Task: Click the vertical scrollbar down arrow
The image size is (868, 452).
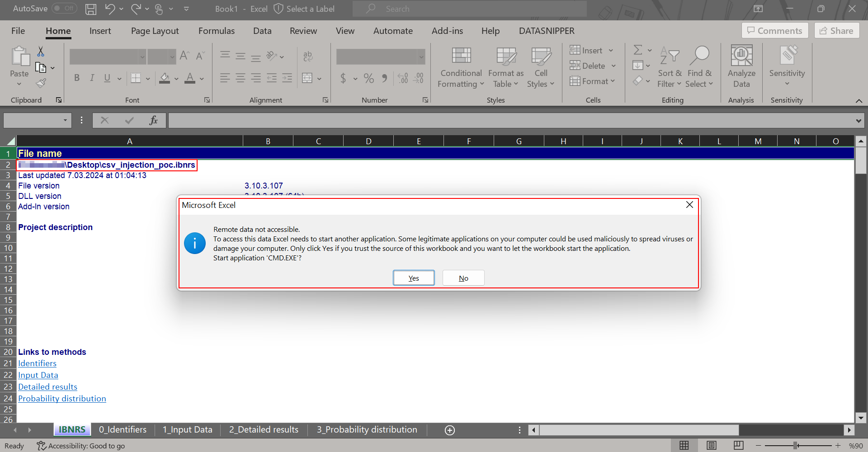Action: tap(861, 418)
